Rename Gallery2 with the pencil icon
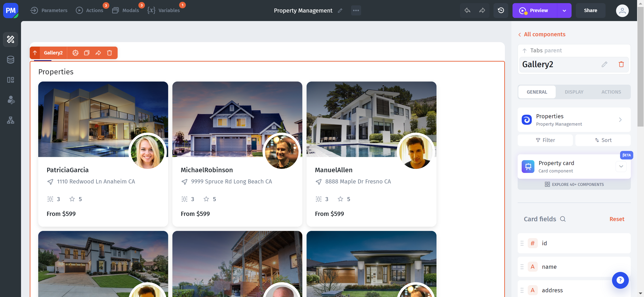This screenshot has width=644, height=297. (x=604, y=64)
